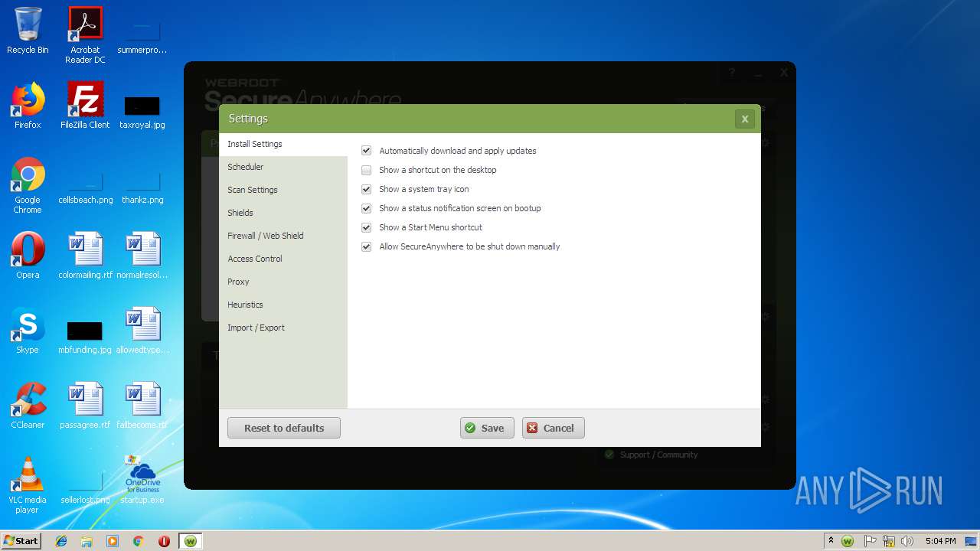The image size is (980, 551).
Task: Launch Opera desktop shortcut
Action: coord(28,256)
